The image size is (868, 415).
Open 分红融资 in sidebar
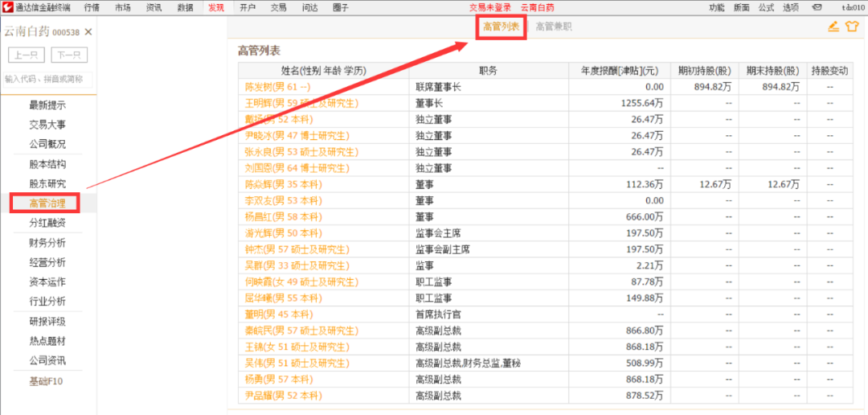47,223
